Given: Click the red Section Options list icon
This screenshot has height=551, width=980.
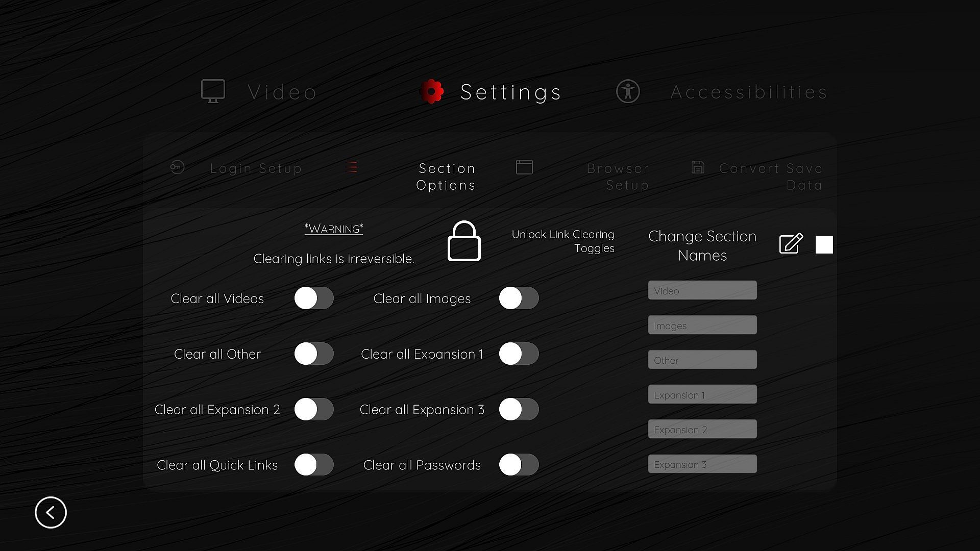Looking at the screenshot, I should tap(352, 167).
